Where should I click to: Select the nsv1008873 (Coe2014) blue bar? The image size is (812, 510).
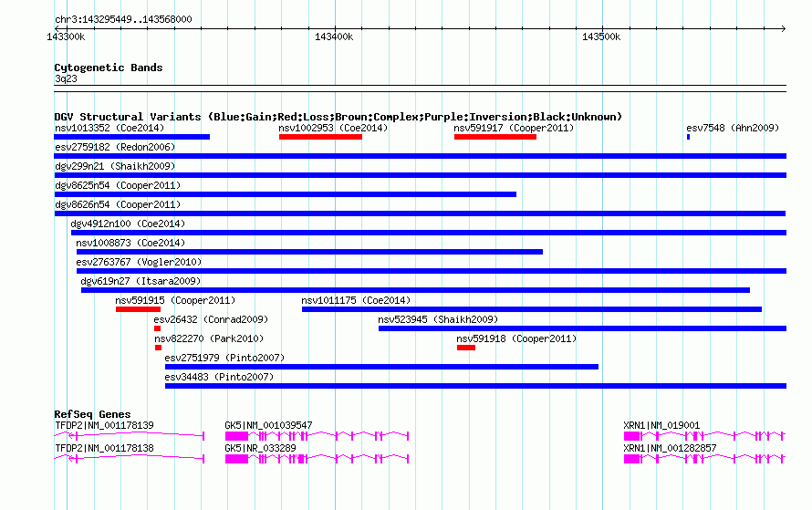[309, 252]
